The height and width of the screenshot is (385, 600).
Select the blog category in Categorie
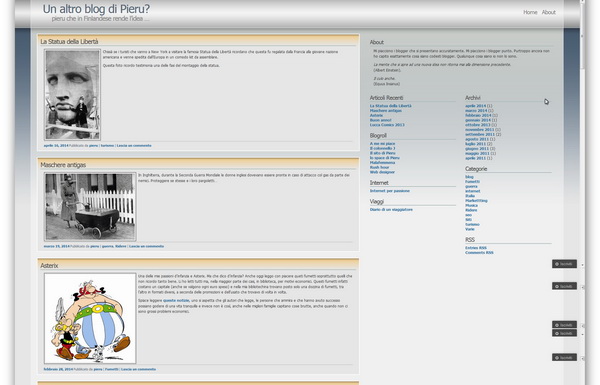tap(469, 177)
